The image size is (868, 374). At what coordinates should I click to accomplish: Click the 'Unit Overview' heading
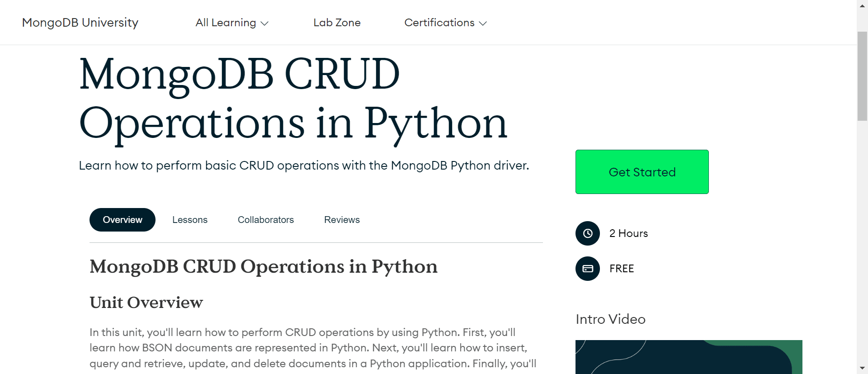click(x=146, y=303)
